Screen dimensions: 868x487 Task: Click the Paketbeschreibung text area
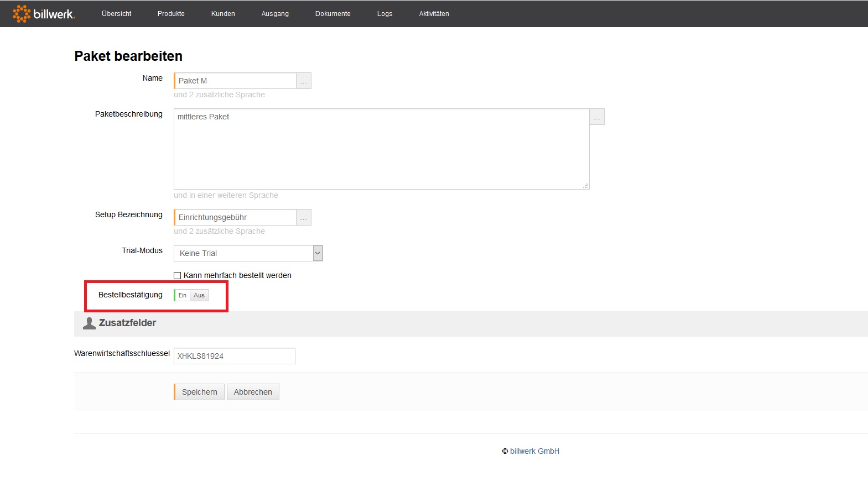click(x=382, y=149)
